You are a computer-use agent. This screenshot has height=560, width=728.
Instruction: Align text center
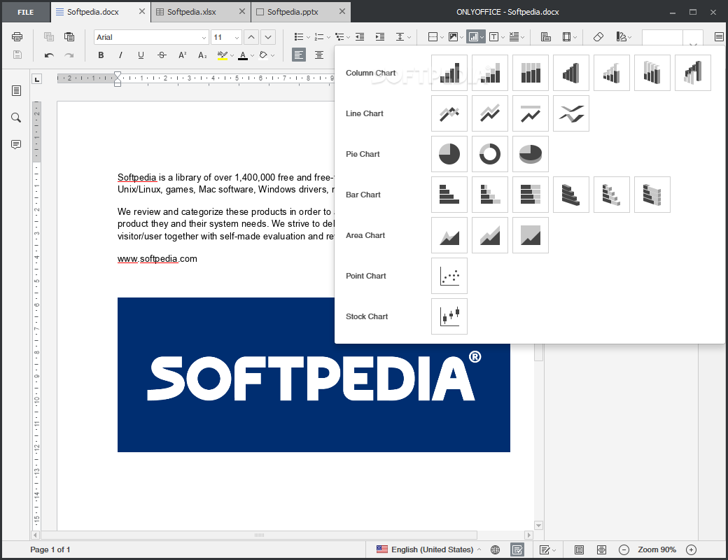(x=319, y=55)
